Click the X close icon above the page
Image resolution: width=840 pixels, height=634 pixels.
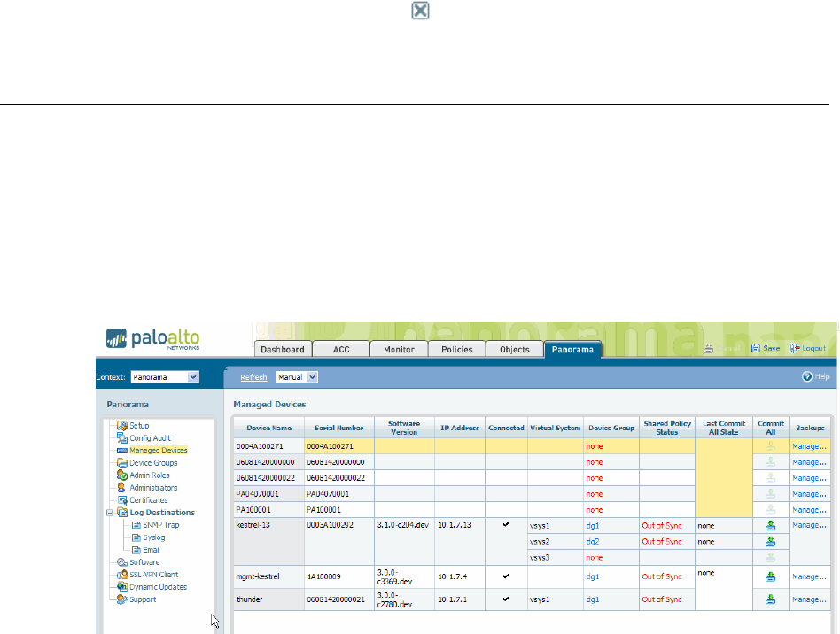coord(420,11)
